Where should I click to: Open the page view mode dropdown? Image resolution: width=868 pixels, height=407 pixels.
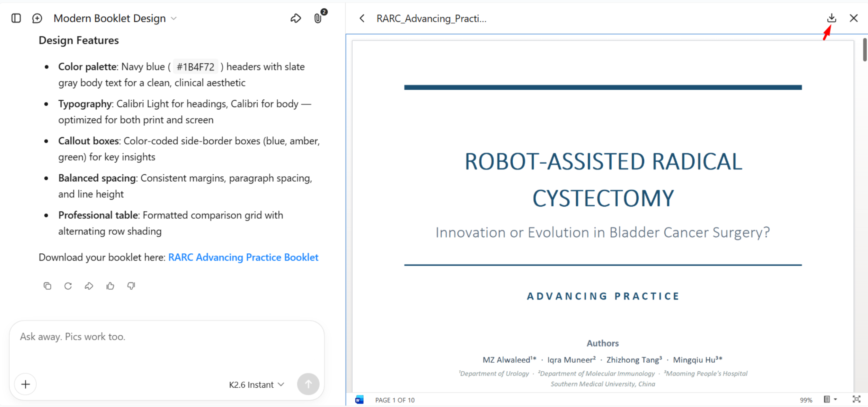[830, 400]
